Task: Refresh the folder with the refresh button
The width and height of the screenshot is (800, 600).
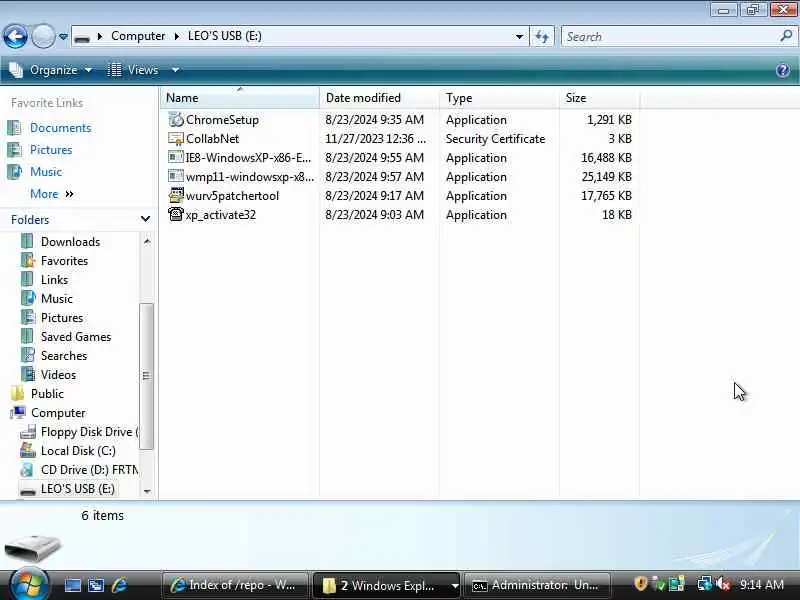Action: (542, 37)
